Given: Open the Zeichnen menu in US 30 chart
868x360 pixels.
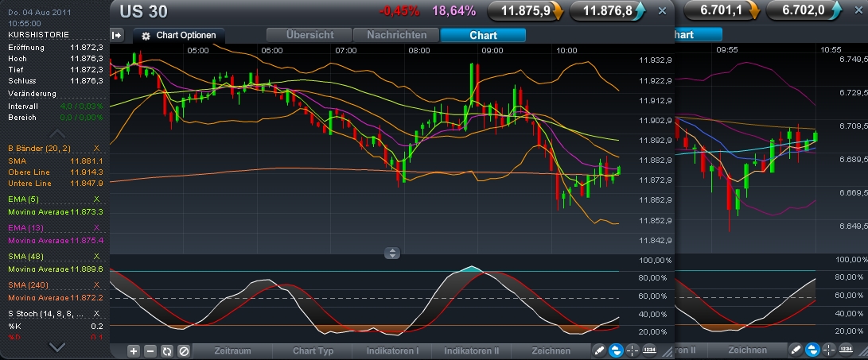Looking at the screenshot, I should click(x=551, y=350).
